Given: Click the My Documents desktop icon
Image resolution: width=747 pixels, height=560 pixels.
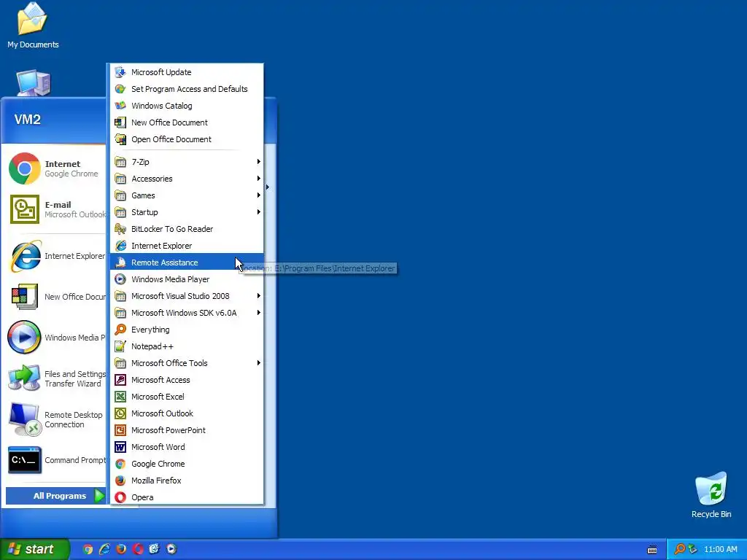Looking at the screenshot, I should (33, 26).
